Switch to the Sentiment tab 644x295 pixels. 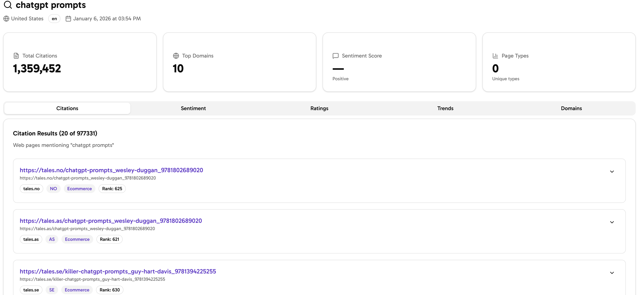pos(193,108)
